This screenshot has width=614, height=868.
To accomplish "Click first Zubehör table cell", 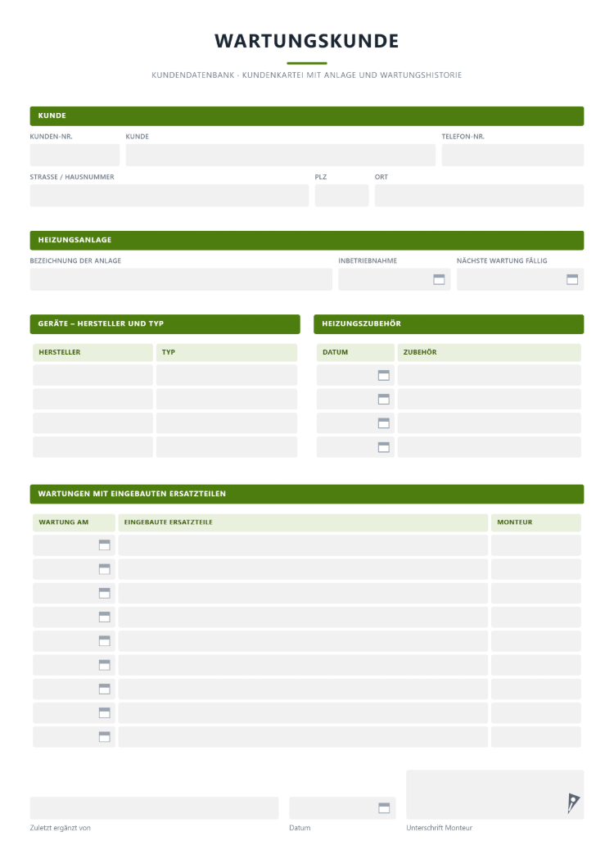I will tap(490, 375).
